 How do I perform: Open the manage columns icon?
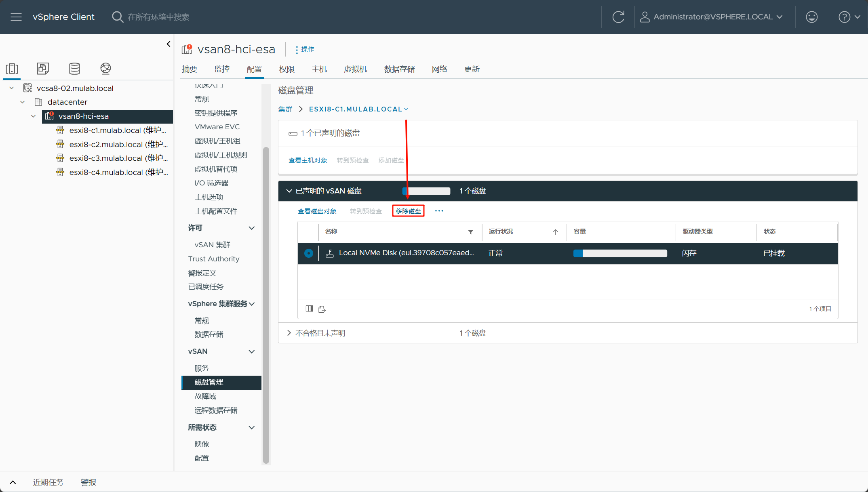tap(310, 309)
